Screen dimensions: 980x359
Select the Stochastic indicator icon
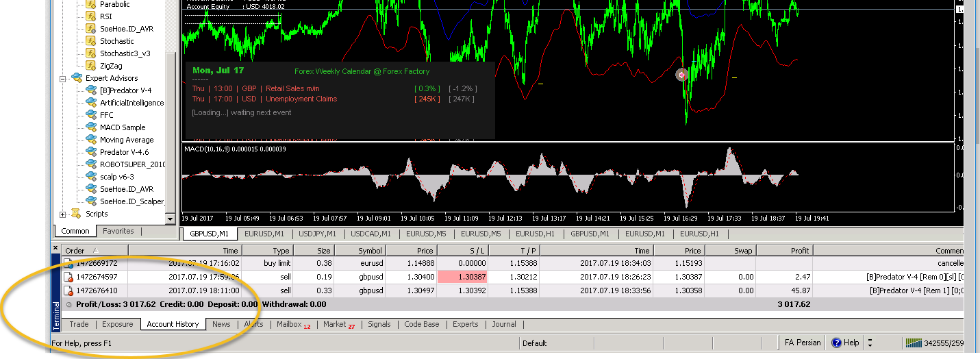(90, 41)
